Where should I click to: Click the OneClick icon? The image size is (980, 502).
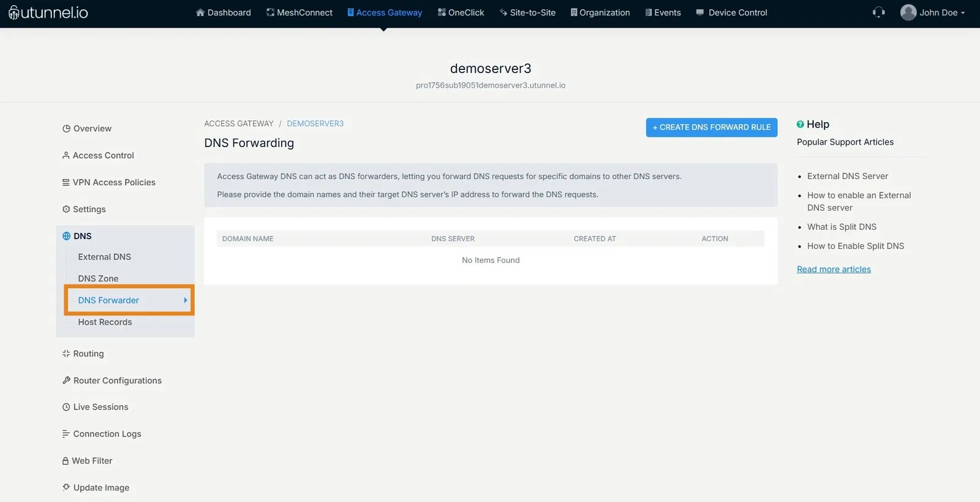pos(442,12)
